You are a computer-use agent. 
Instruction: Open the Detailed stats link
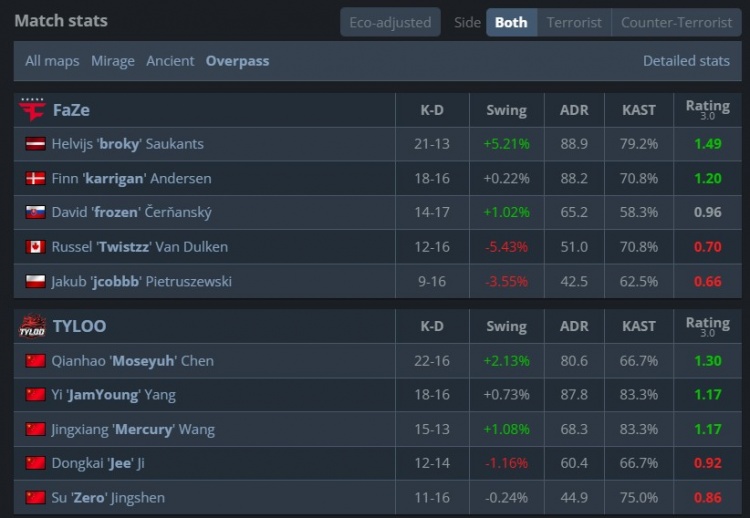pos(686,61)
